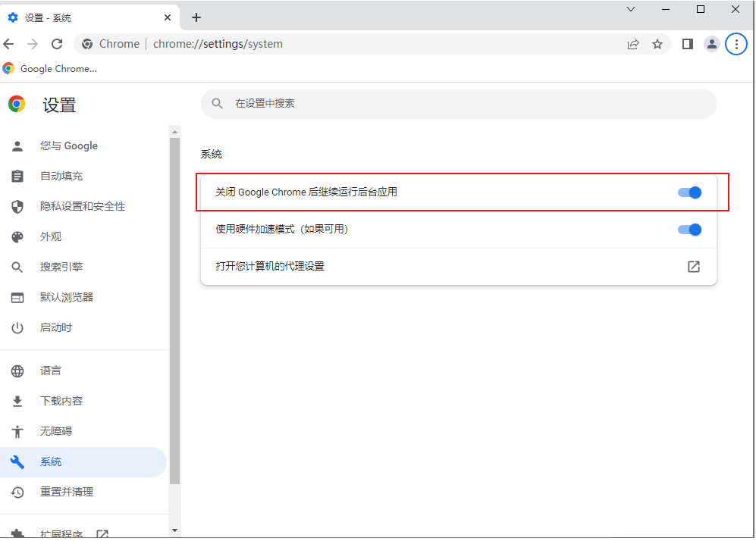Screen dimensions: 756x541
Task: Open 搜索引擎 settings section
Action: tap(83, 267)
